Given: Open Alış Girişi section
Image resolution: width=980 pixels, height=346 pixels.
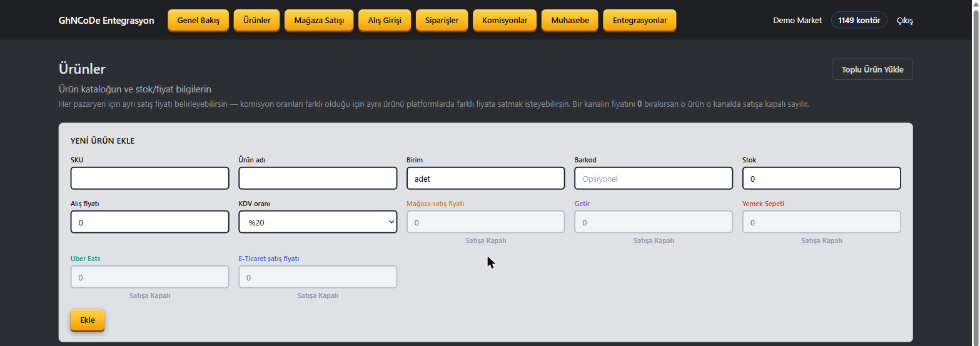Looking at the screenshot, I should click(x=385, y=20).
